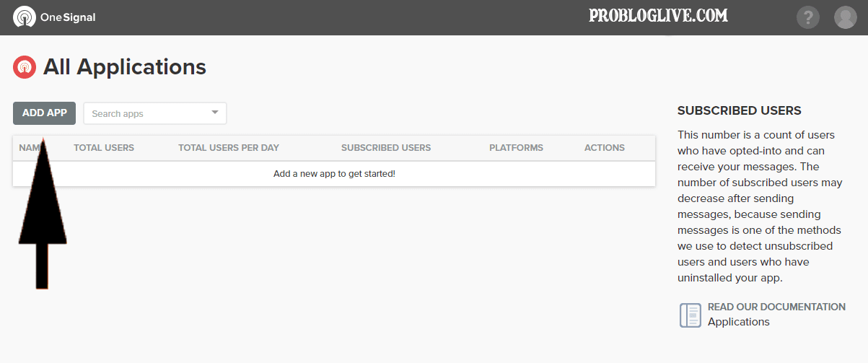Screen dimensions: 868x363
Task: Click the ACTIONS column header
Action: [605, 148]
